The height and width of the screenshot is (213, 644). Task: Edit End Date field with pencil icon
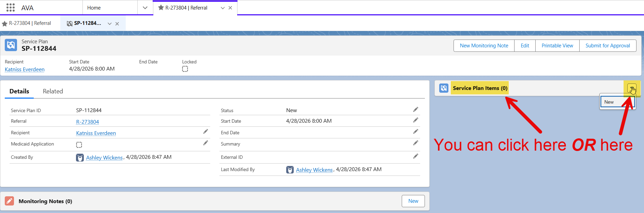point(415,132)
